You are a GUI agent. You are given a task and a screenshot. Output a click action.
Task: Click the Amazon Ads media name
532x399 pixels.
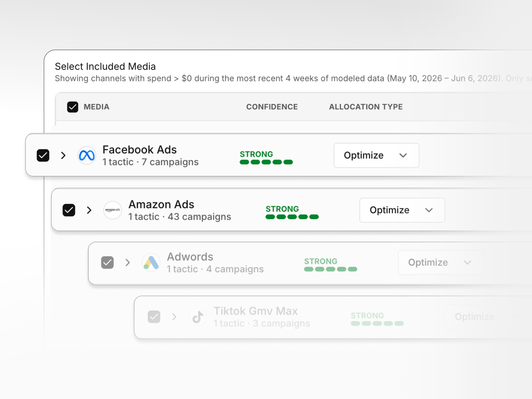coord(161,204)
